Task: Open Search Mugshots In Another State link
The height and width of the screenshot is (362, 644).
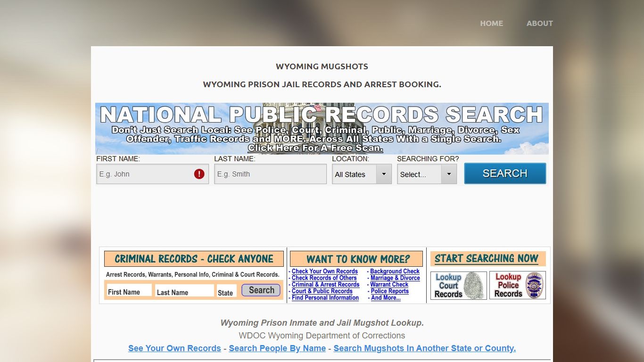Action: tap(424, 348)
